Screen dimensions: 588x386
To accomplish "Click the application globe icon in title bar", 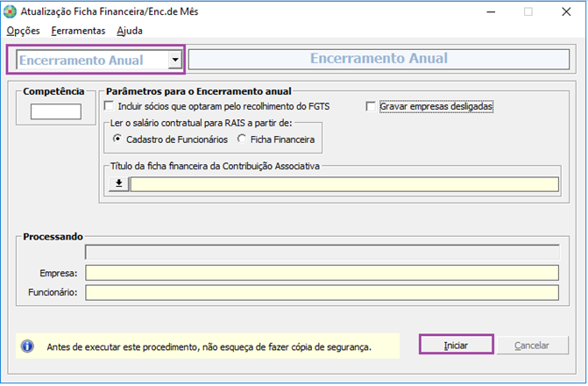I will coord(10,11).
